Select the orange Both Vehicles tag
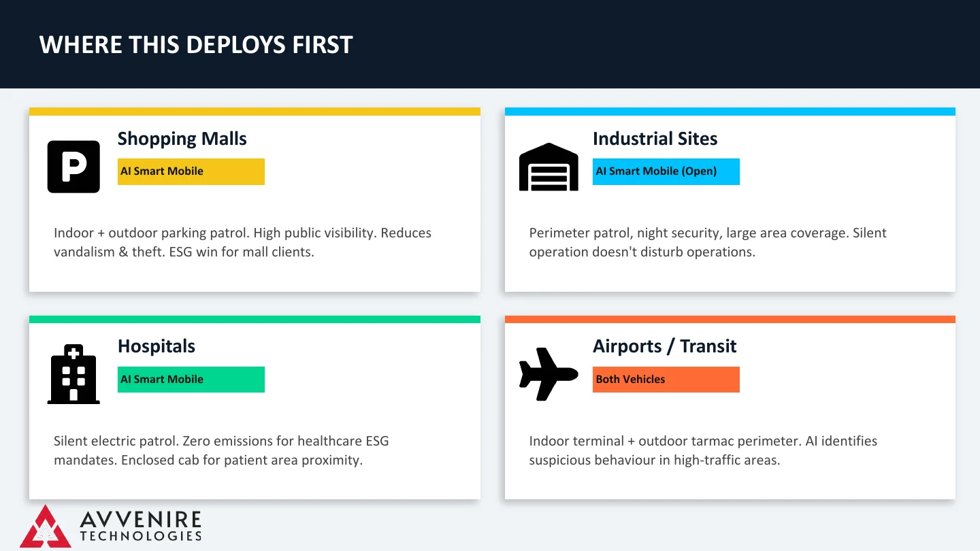The width and height of the screenshot is (980, 551). pyautogui.click(x=666, y=380)
